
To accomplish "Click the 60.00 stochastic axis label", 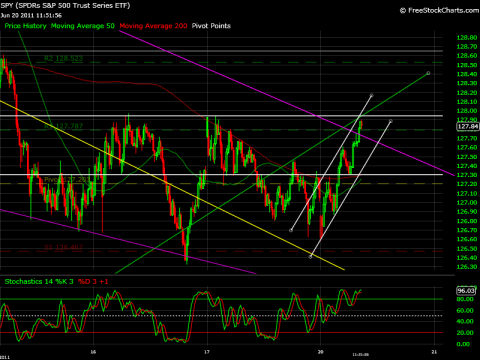I will tap(464, 311).
